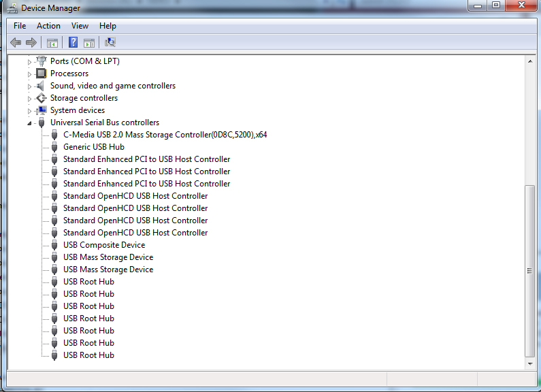Click the Storage controllers icon
This screenshot has height=392, width=541.
[42, 98]
